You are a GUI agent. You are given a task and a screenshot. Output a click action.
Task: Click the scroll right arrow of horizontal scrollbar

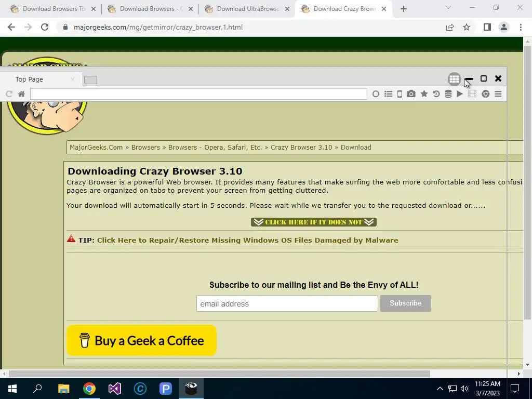pyautogui.click(x=519, y=374)
